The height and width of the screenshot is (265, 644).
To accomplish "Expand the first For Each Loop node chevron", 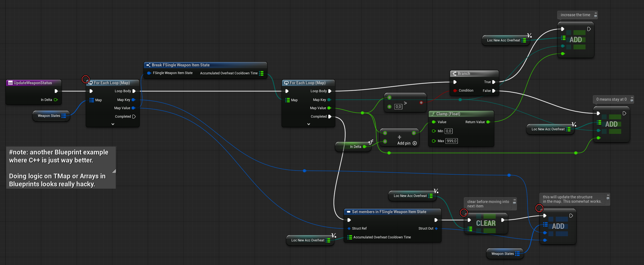I will (x=113, y=124).
